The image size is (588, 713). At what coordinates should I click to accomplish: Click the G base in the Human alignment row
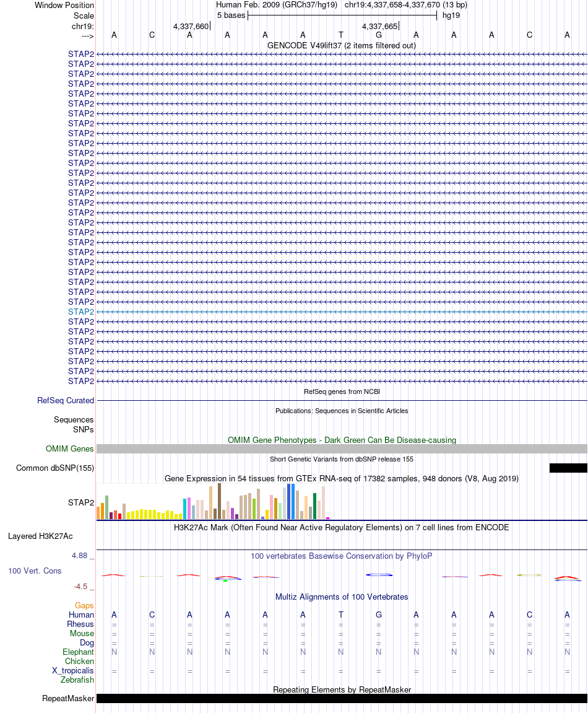[379, 615]
